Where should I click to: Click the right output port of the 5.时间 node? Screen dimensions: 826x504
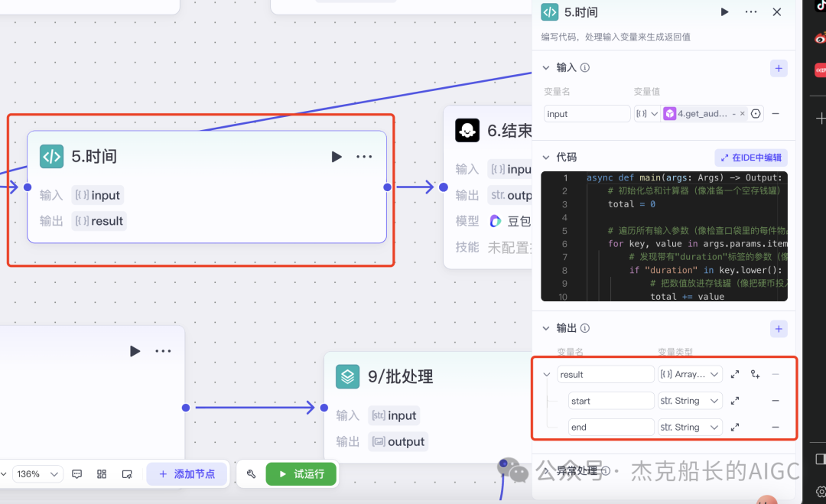(x=387, y=187)
